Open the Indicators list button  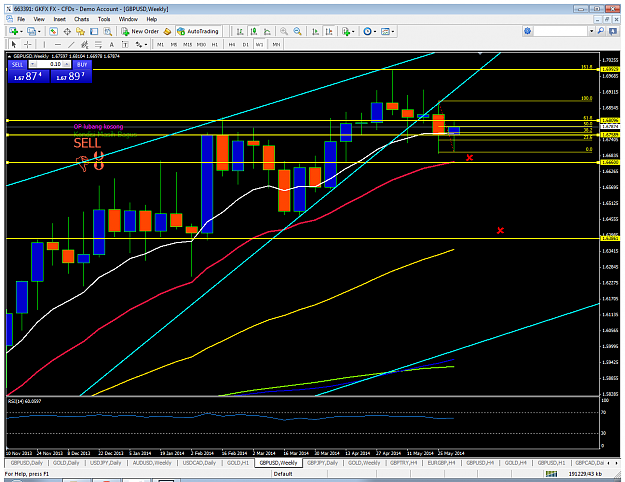click(x=346, y=31)
